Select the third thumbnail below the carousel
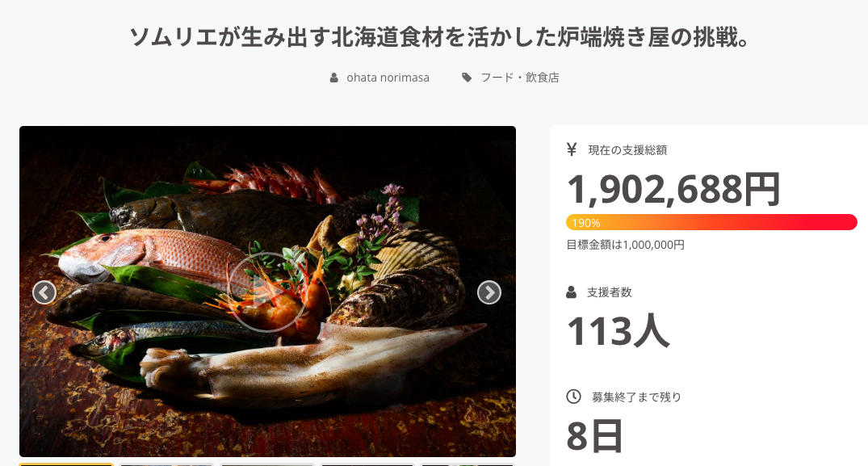Screen dimensions: 868x466 coord(267,464)
